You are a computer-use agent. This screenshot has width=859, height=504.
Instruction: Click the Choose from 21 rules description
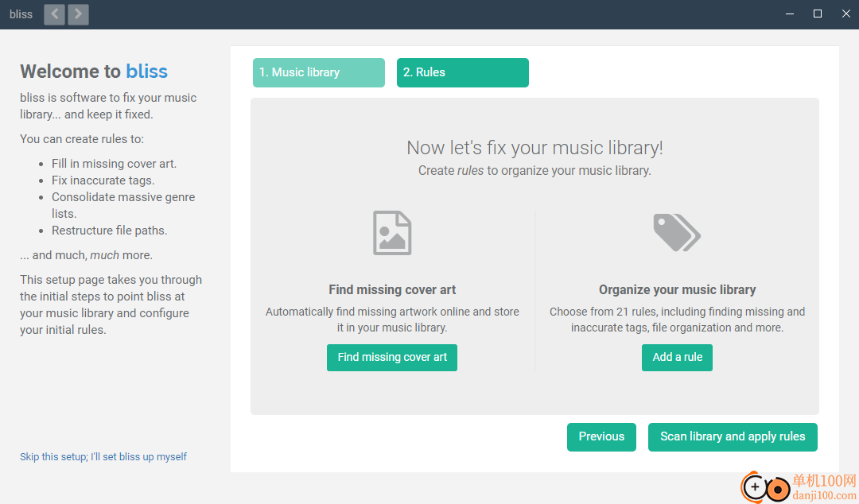(677, 320)
